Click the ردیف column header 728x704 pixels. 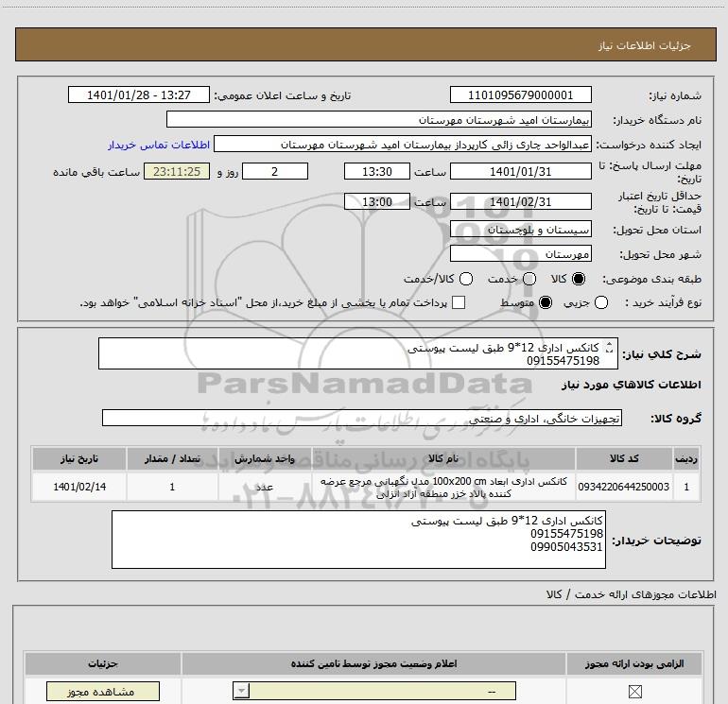686,458
